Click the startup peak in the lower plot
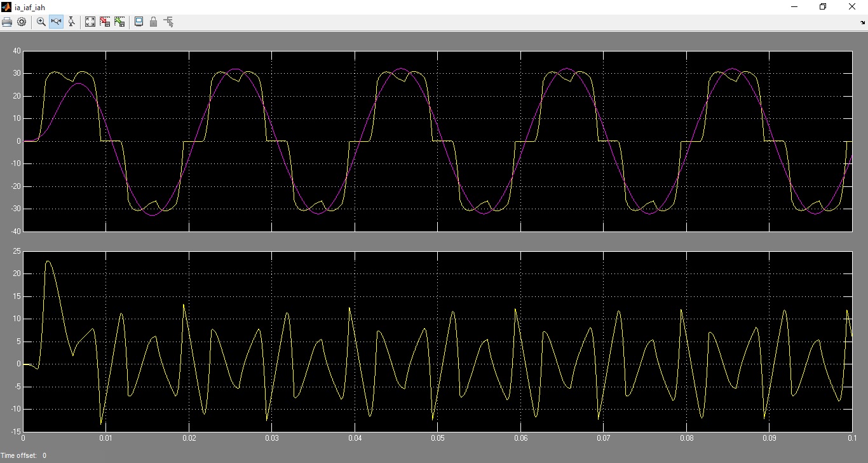 tap(48, 261)
